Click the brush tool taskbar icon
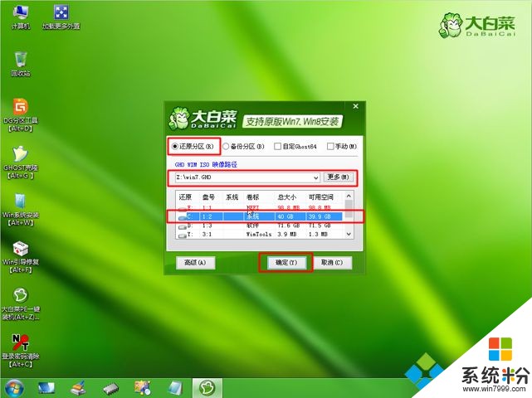The image size is (532, 398). pyautogui.click(x=78, y=388)
